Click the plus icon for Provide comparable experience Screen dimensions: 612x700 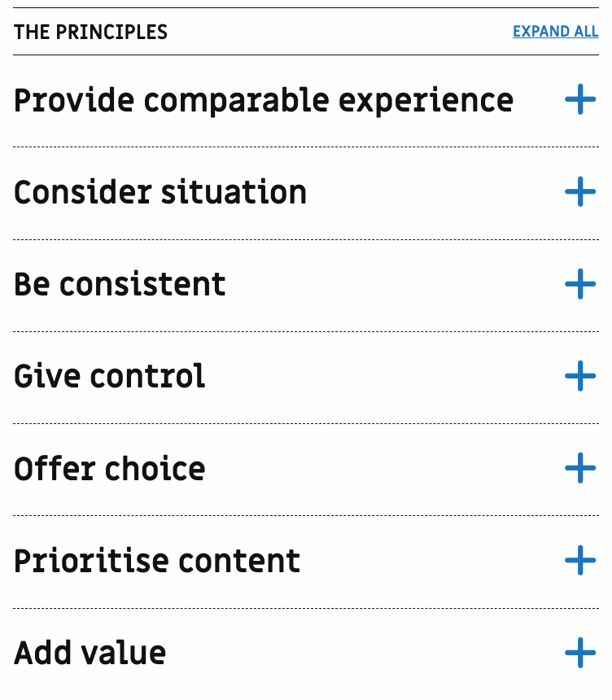(x=580, y=101)
